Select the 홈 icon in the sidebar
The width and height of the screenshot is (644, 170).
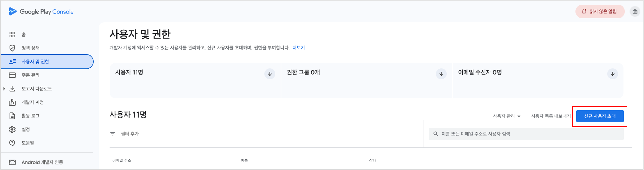[x=12, y=34]
